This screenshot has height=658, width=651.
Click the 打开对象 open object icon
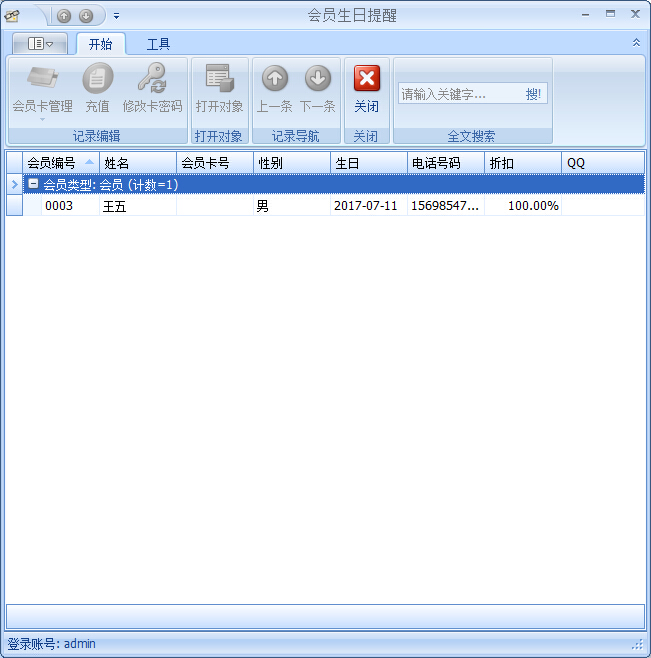pyautogui.click(x=219, y=79)
